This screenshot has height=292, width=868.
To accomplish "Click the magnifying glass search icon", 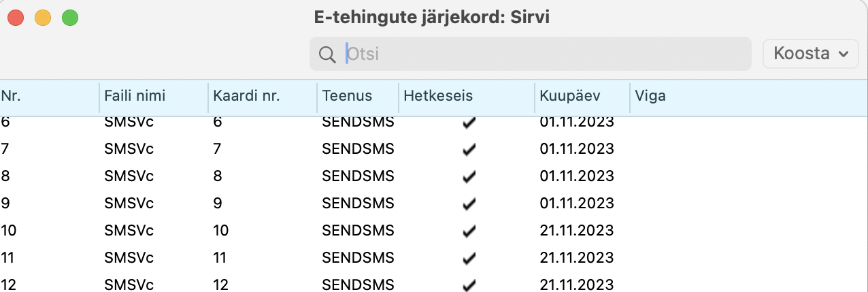I will coord(327,54).
